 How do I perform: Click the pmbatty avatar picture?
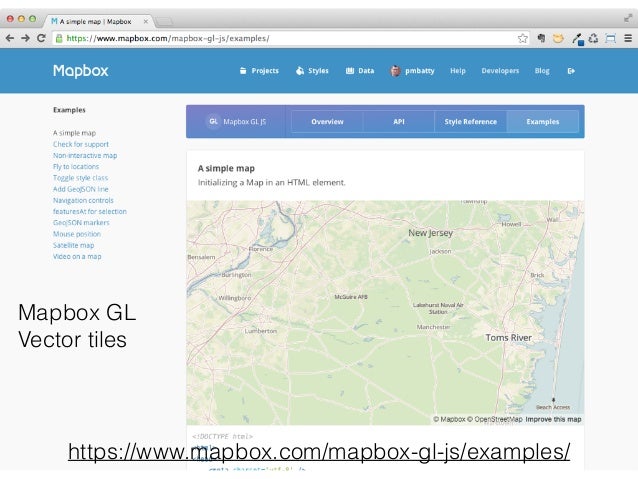tap(395, 71)
